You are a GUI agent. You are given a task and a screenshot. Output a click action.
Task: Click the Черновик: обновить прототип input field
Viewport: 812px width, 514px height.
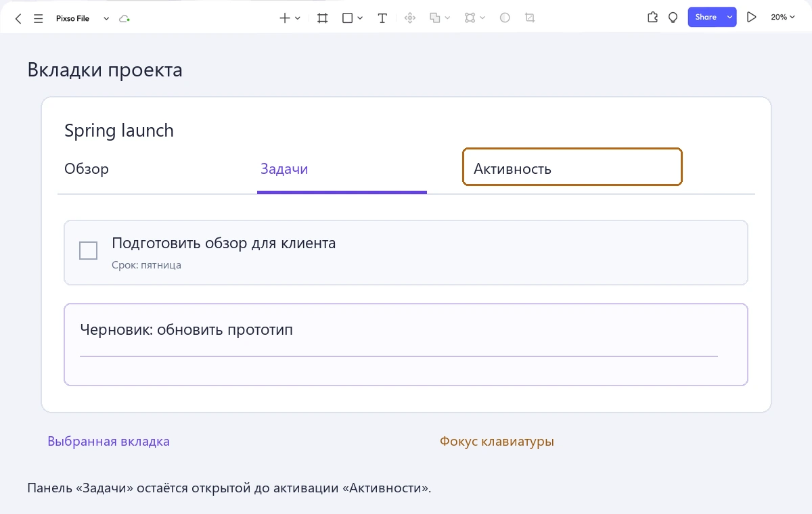click(406, 345)
